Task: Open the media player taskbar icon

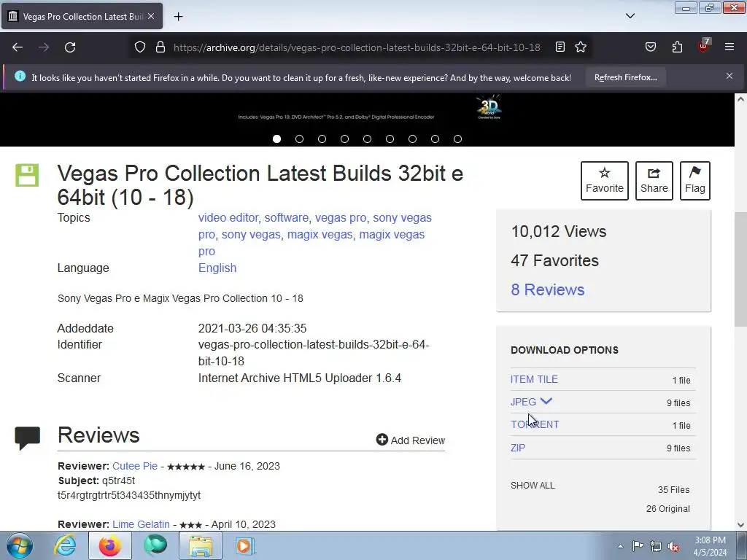Action: [244, 545]
